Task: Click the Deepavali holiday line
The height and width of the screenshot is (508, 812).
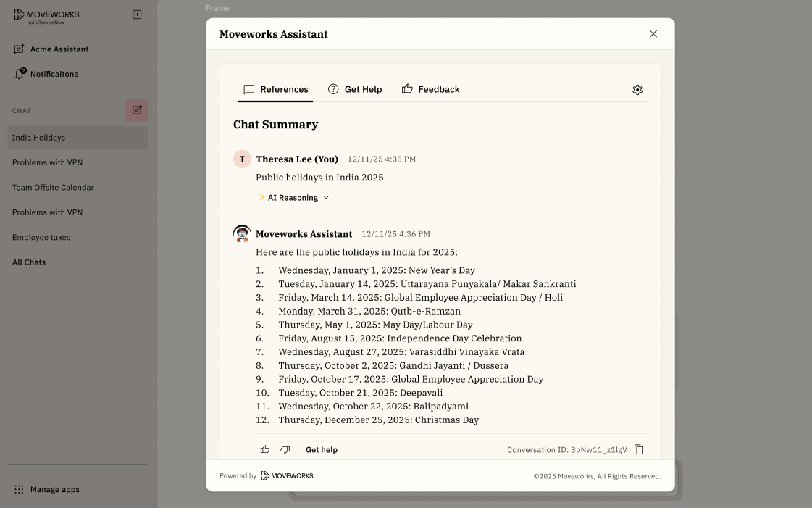Action: click(x=361, y=393)
